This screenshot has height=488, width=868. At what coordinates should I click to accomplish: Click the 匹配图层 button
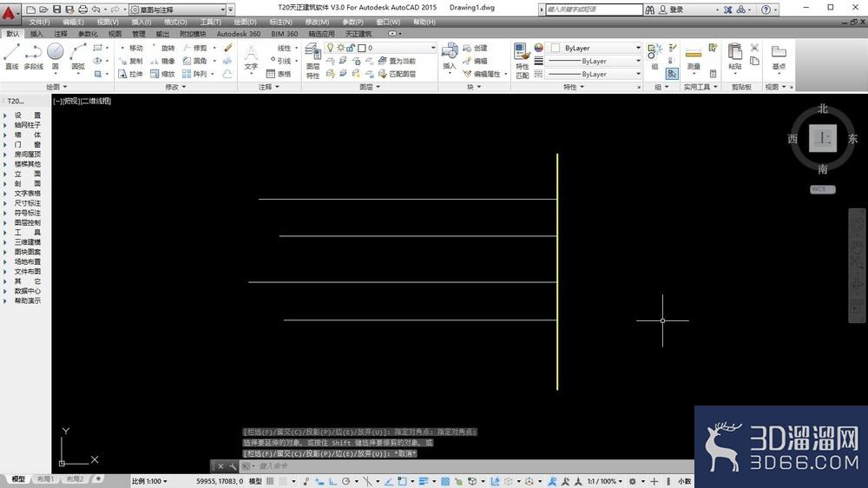pos(397,74)
